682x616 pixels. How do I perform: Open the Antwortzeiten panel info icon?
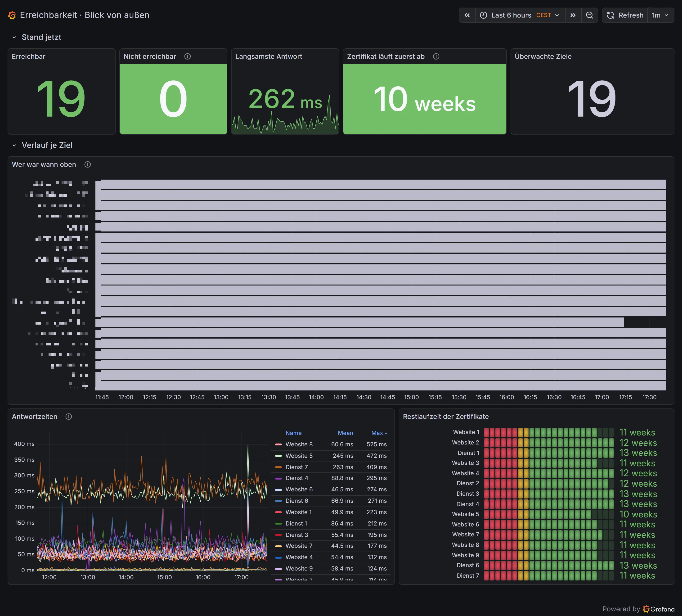tap(69, 417)
